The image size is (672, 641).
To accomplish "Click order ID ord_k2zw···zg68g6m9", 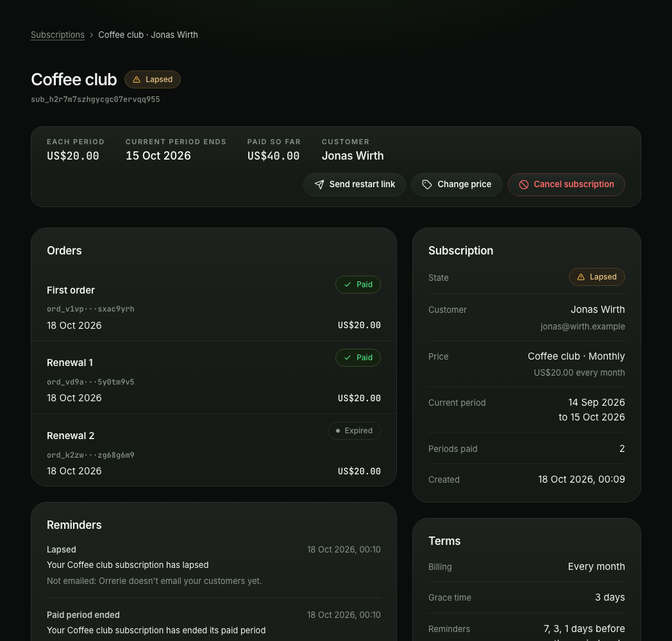I will [x=90, y=455].
